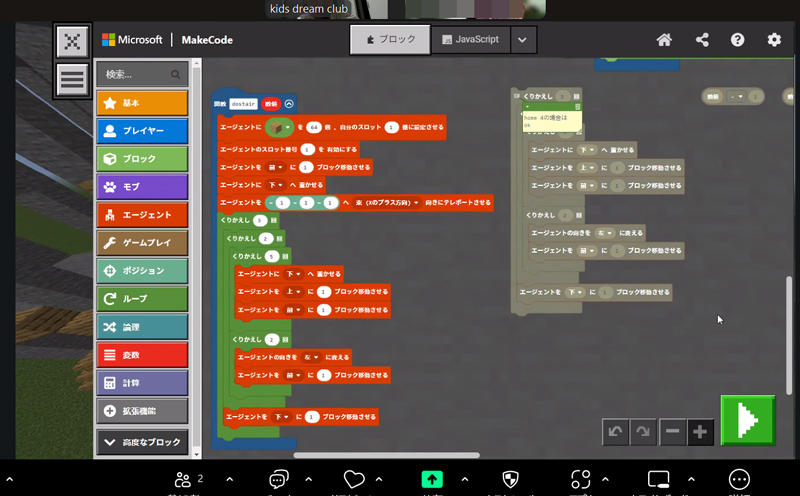
Task: Click the green Play run button
Action: click(748, 420)
